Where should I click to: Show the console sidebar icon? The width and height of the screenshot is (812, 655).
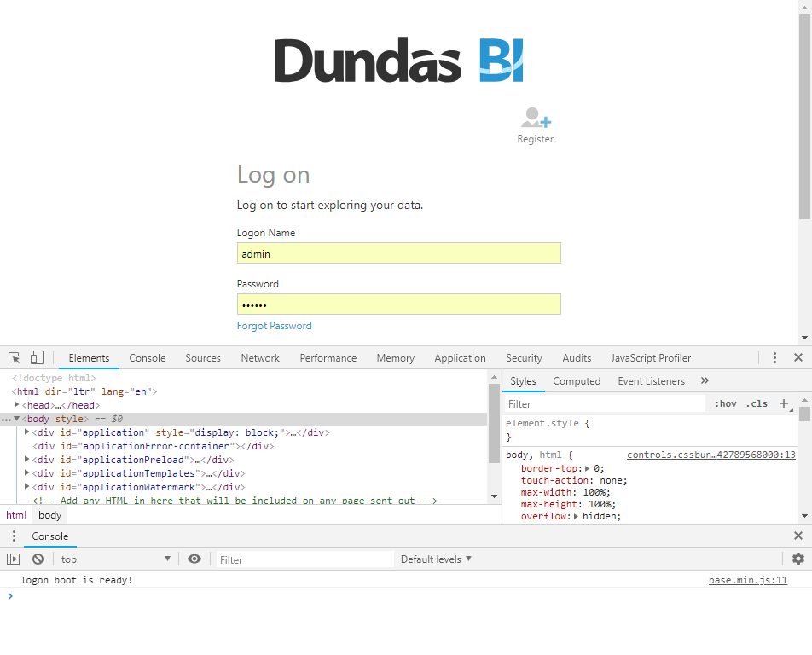point(13,559)
